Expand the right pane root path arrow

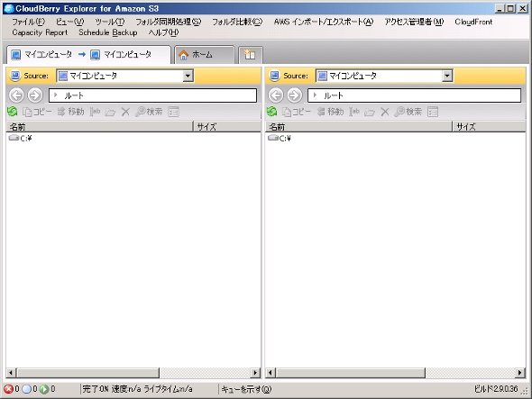[316, 95]
